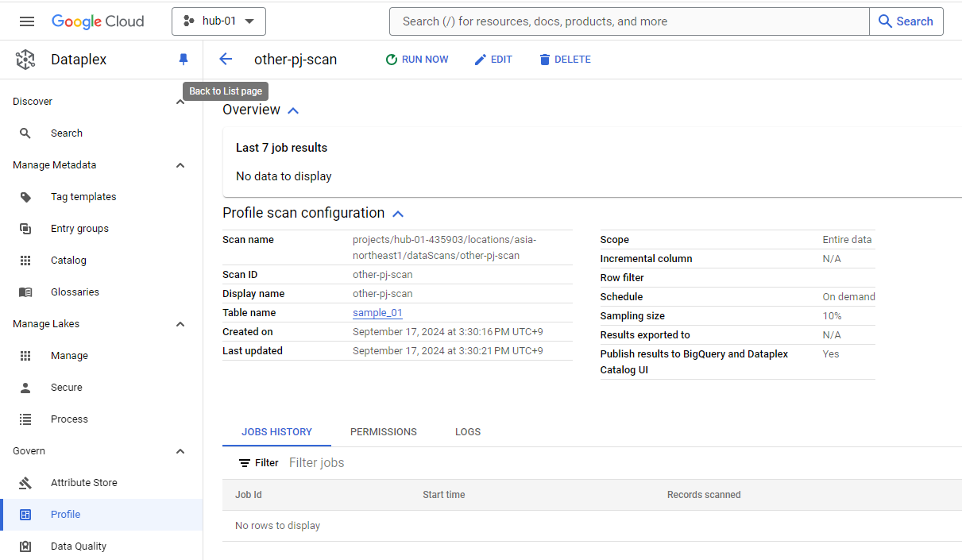Click the Attribute Store gavel icon
The image size is (962, 560).
click(x=25, y=483)
